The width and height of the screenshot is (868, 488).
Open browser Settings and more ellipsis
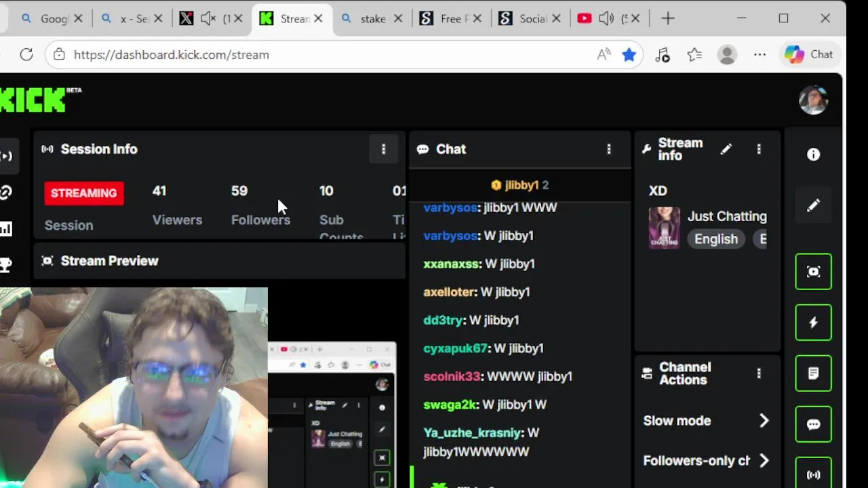pyautogui.click(x=759, y=55)
